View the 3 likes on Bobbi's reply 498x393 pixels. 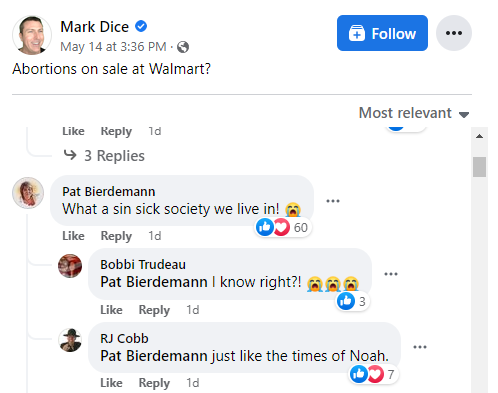click(352, 301)
